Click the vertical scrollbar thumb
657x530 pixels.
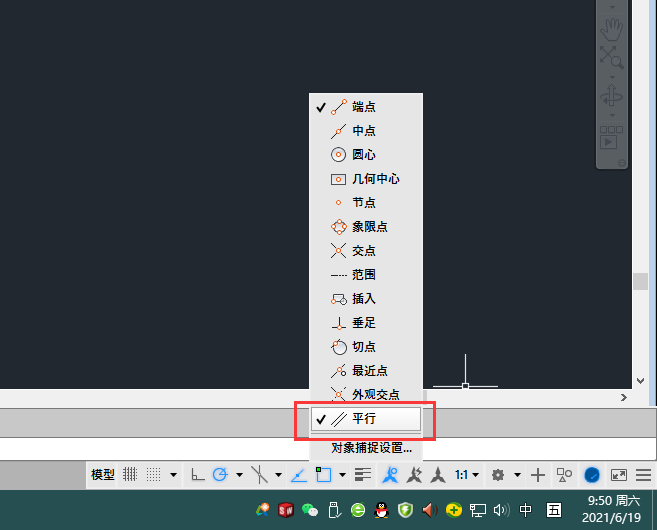tap(640, 282)
